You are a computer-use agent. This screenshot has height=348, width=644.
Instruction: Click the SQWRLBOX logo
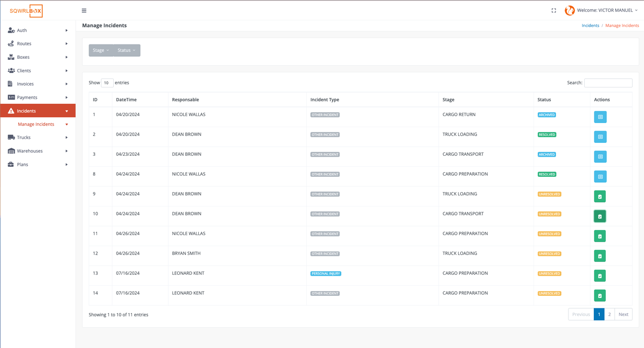[x=26, y=11]
